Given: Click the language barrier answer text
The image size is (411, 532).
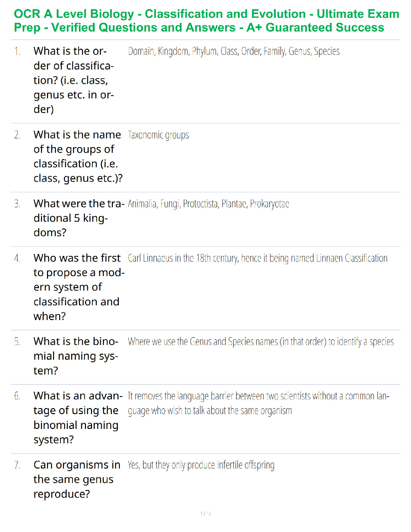Looking at the screenshot, I should (259, 403).
